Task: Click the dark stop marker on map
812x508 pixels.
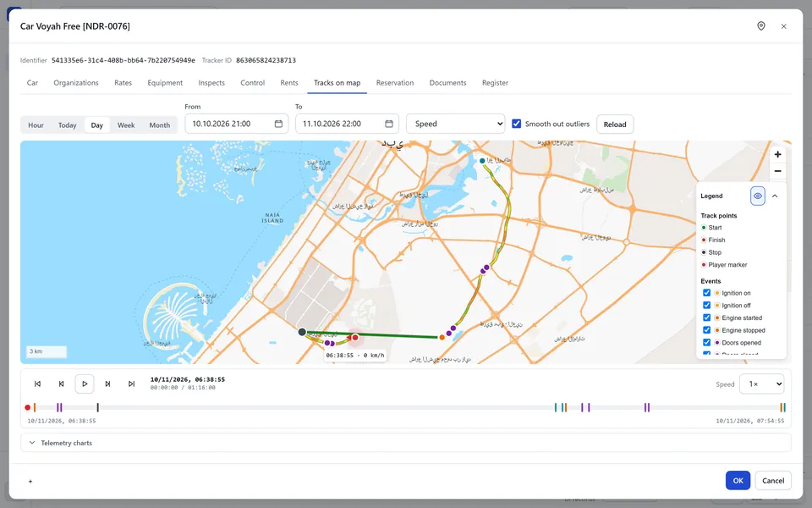Action: coord(303,332)
